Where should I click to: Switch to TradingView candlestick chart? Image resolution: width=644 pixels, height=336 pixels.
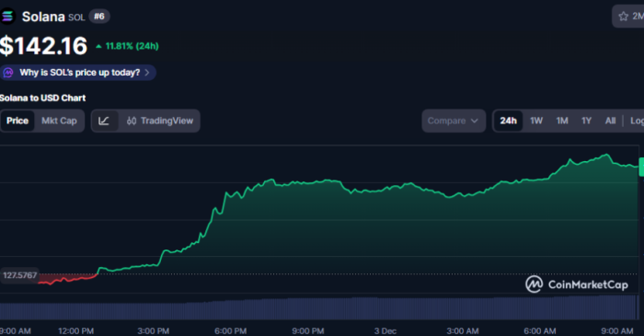[160, 121]
